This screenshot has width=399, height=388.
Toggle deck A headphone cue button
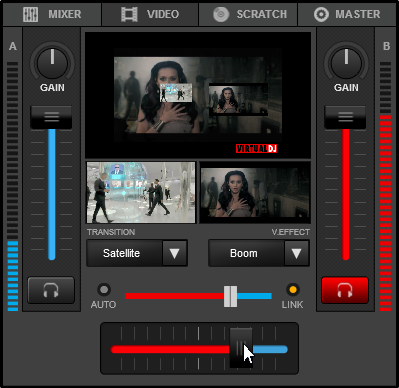pos(51,290)
